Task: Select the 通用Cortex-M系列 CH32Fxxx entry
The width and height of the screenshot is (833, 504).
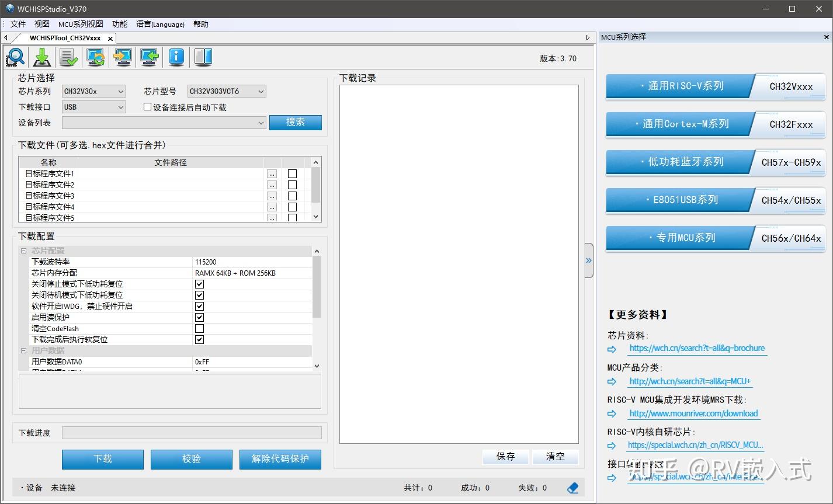Action: (x=714, y=124)
